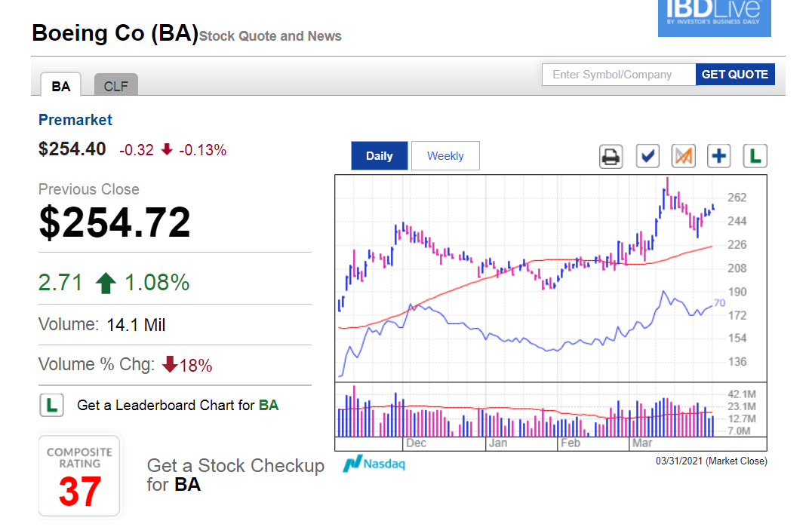Click the 1.08% gain value
Image resolution: width=812 pixels, height=527 pixels.
[157, 283]
